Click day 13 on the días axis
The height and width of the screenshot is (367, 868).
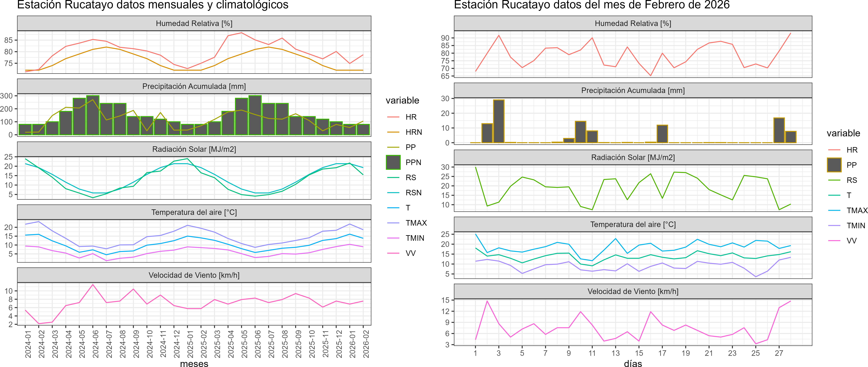tap(616, 353)
